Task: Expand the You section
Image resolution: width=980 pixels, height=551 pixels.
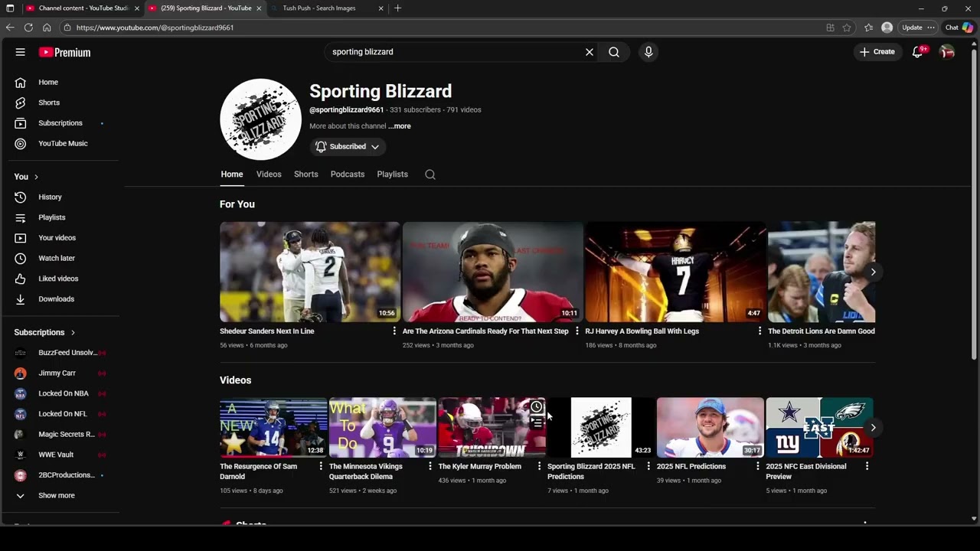Action: 26,177
